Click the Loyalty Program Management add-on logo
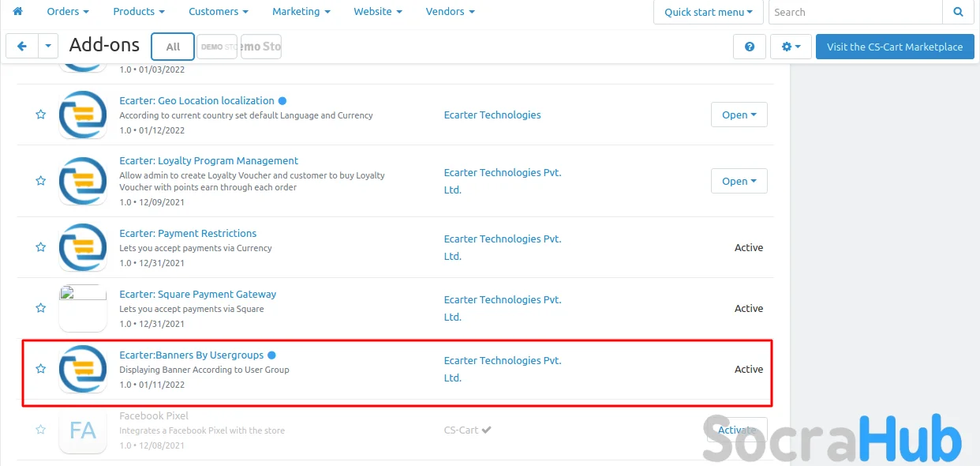Image resolution: width=980 pixels, height=466 pixels. (83, 181)
